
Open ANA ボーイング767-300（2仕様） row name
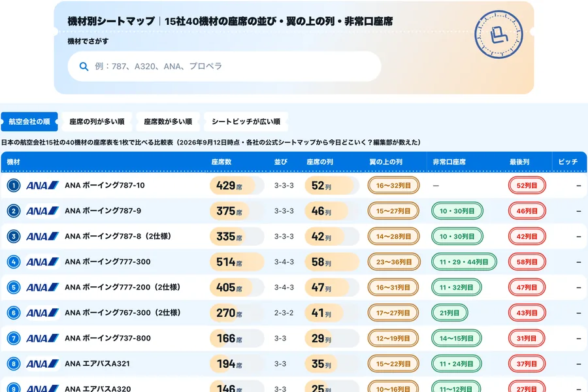coord(123,313)
